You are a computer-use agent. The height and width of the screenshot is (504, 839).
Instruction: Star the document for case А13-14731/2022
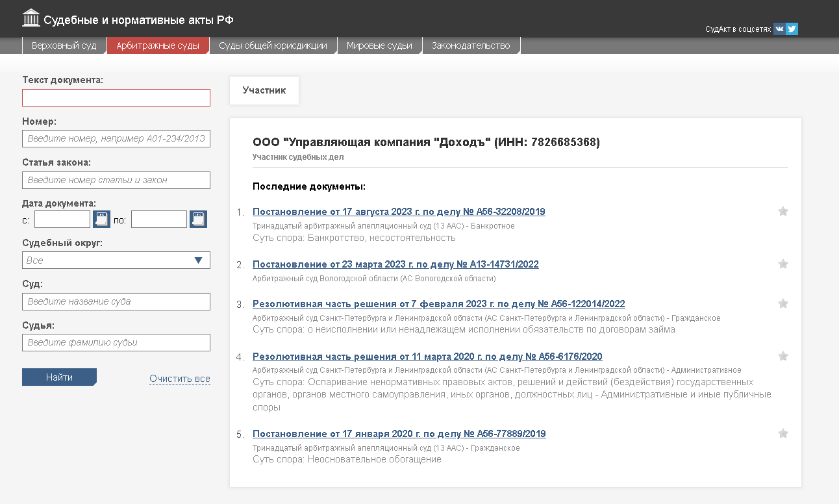[x=783, y=264]
